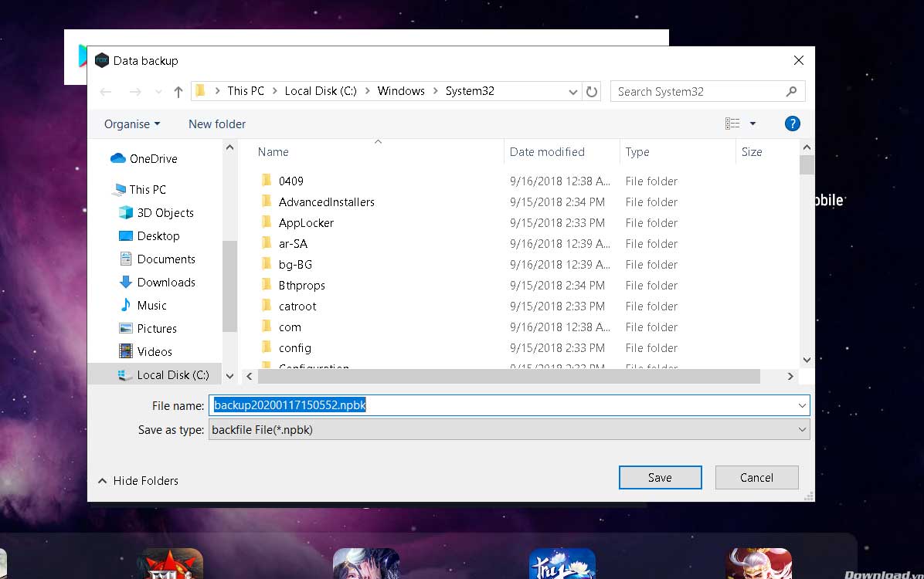Refresh the System32 folder listing
The image size is (924, 579).
[592, 92]
